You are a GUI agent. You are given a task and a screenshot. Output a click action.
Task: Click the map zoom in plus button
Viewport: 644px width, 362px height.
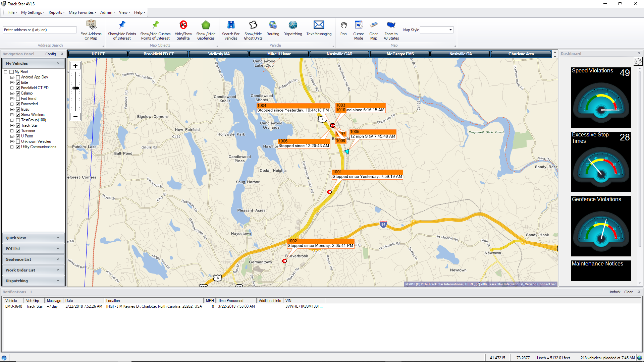pos(75,66)
